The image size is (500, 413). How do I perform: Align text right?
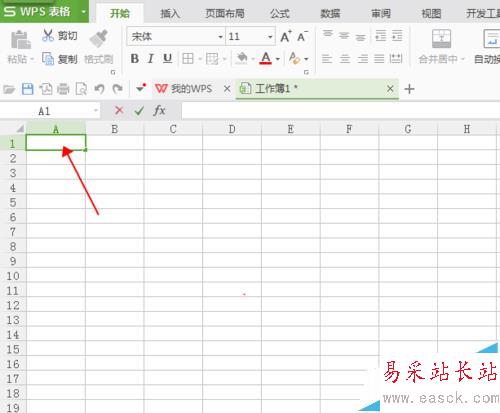pos(362,59)
